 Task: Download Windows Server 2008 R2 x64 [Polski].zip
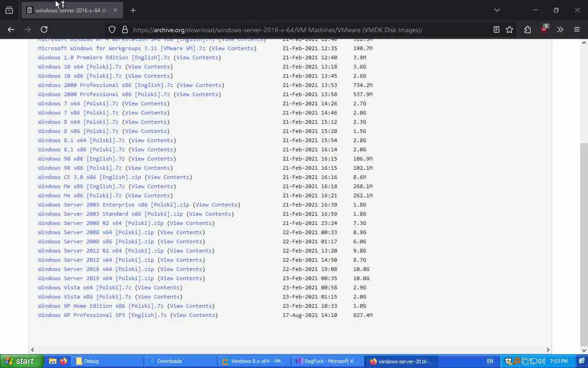coord(101,223)
